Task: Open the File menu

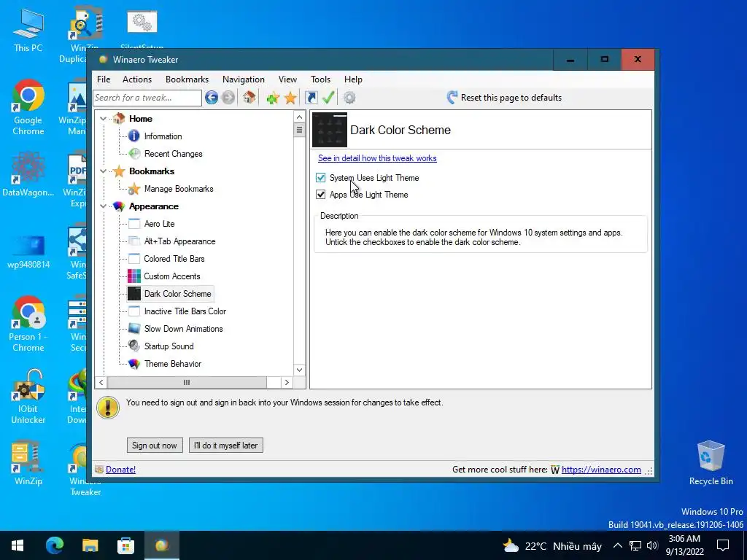Action: (x=104, y=79)
